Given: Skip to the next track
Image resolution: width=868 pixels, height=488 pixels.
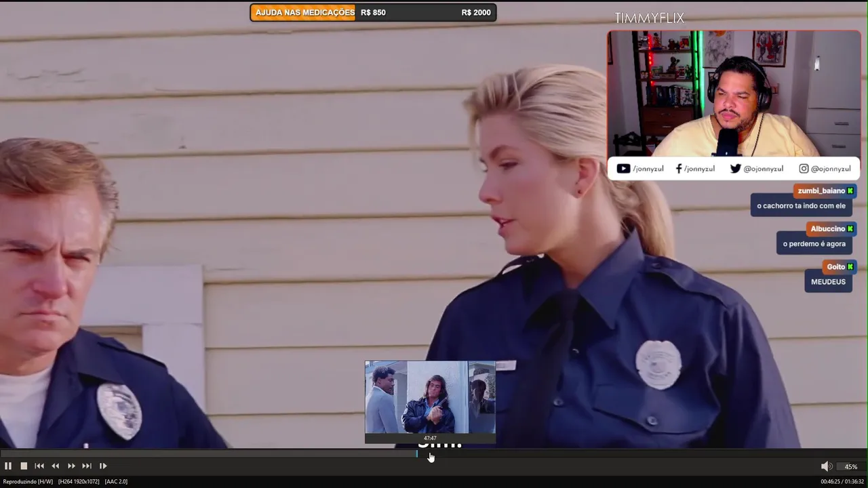Looking at the screenshot, I should 87,466.
